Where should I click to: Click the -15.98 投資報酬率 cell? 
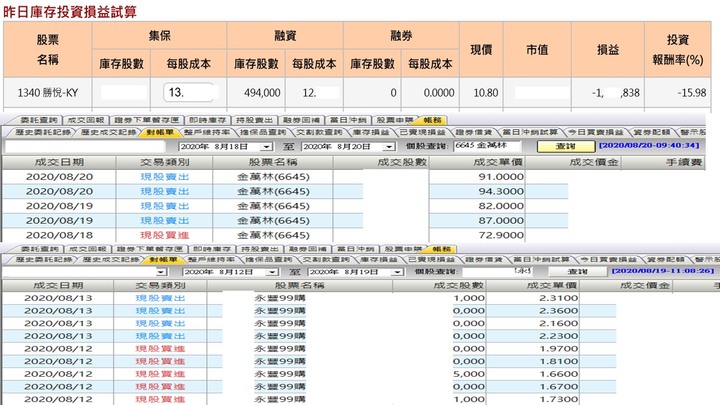[678, 93]
